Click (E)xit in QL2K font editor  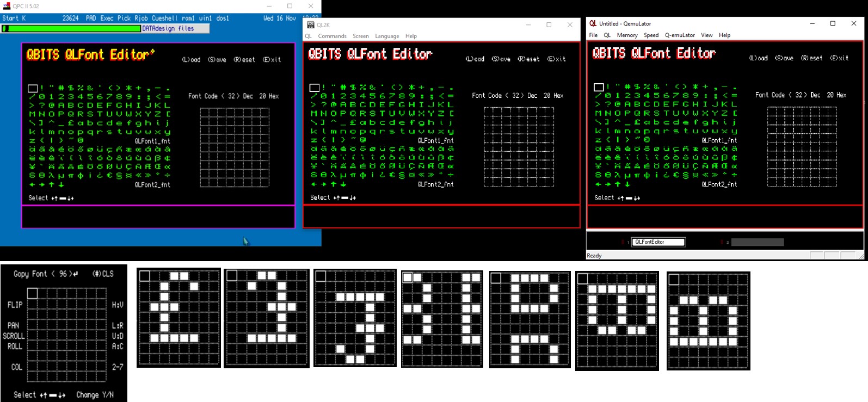click(x=556, y=59)
